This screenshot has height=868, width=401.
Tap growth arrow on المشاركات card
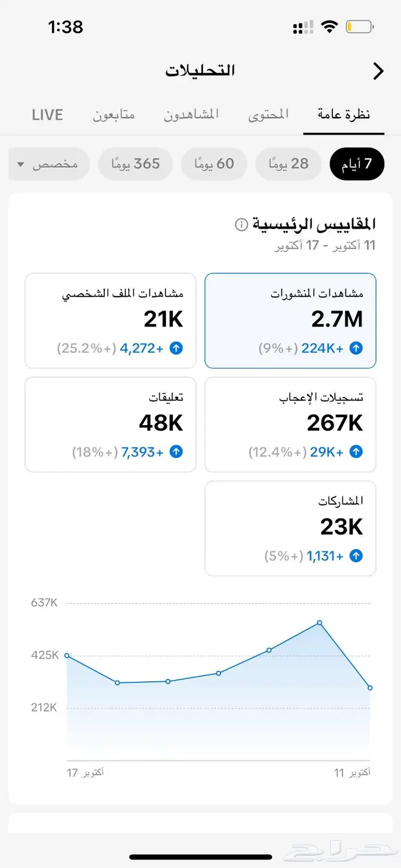(x=356, y=556)
